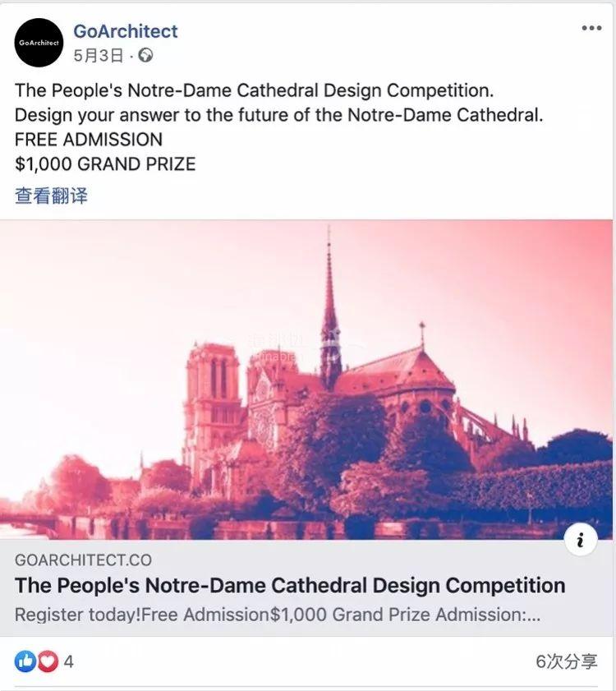Click the red heart reaction icon

tap(47, 661)
